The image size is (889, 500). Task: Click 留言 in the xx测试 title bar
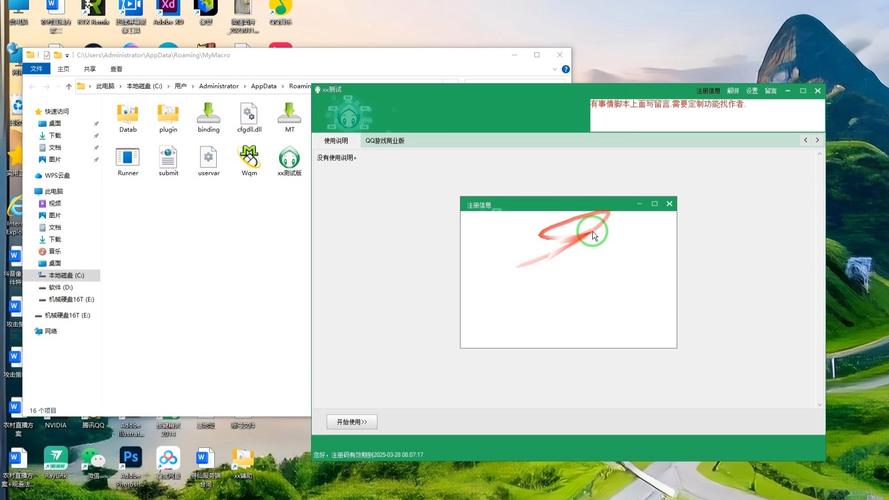pos(771,91)
